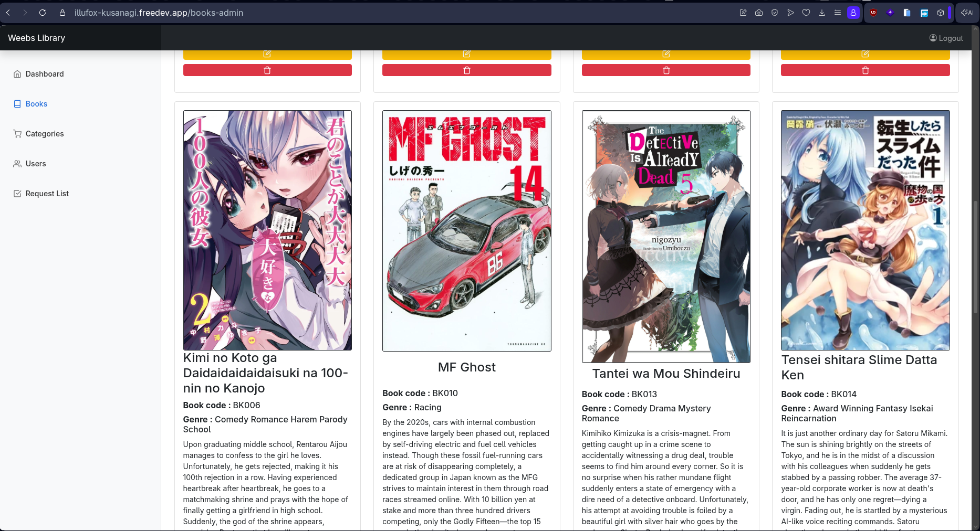
Task: Open the uBlock Origin extension
Action: [873, 13]
